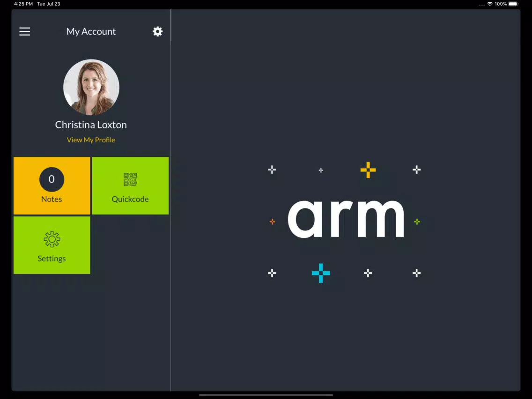Image resolution: width=532 pixels, height=399 pixels.
Task: Select the Christina Loxton name text
Action: [x=91, y=125]
